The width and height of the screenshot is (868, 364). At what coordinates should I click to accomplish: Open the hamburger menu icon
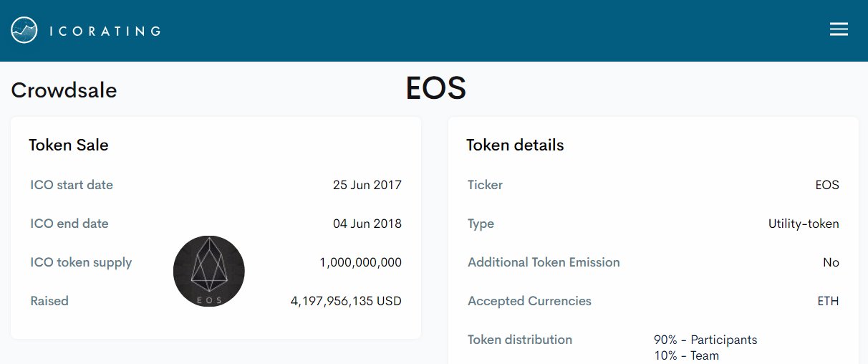coord(839,29)
